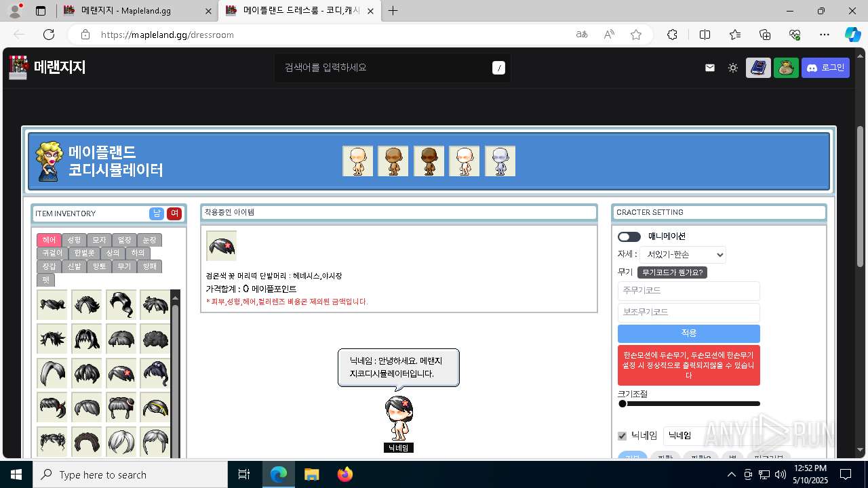Focus the 주무기코드 input field
Screen dimensions: 868x488
[x=688, y=291]
